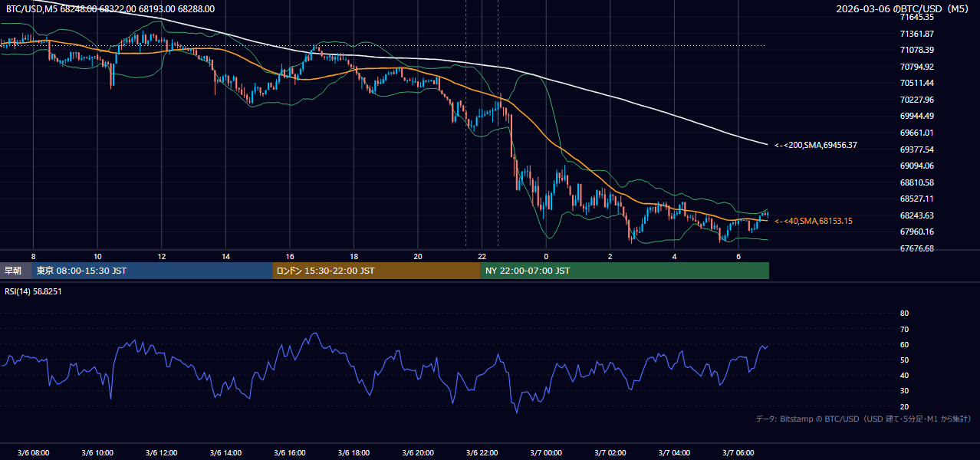
Task: Select the ロンドン 15:30-22:00 JST session bar
Action: click(x=376, y=271)
